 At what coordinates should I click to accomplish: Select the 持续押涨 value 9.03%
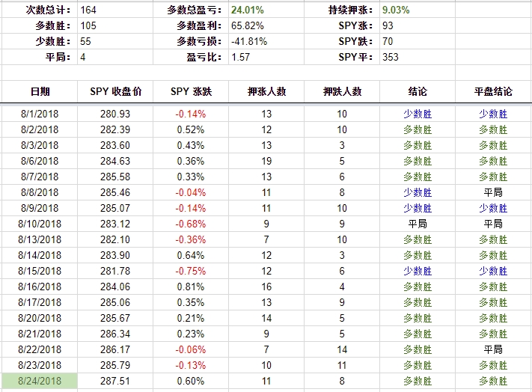tap(396, 10)
